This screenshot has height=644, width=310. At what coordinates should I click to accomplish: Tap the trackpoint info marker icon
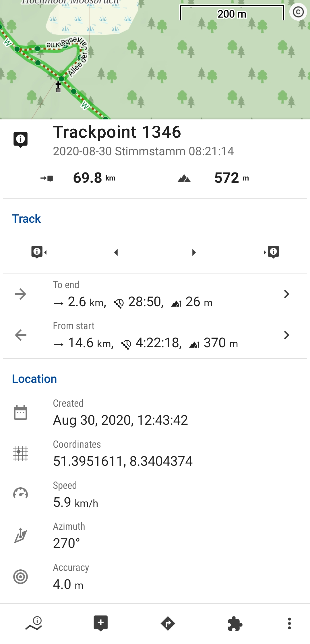tap(21, 139)
